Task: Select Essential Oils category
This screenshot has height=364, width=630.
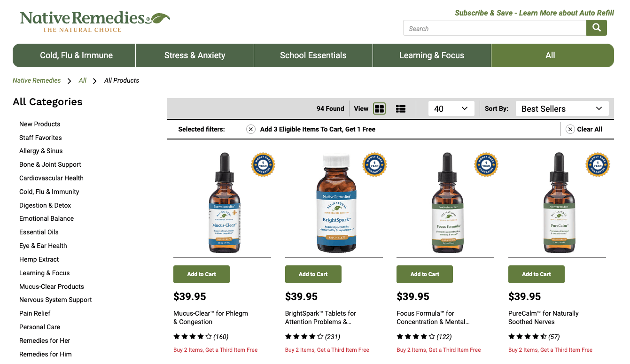Action: tap(39, 232)
